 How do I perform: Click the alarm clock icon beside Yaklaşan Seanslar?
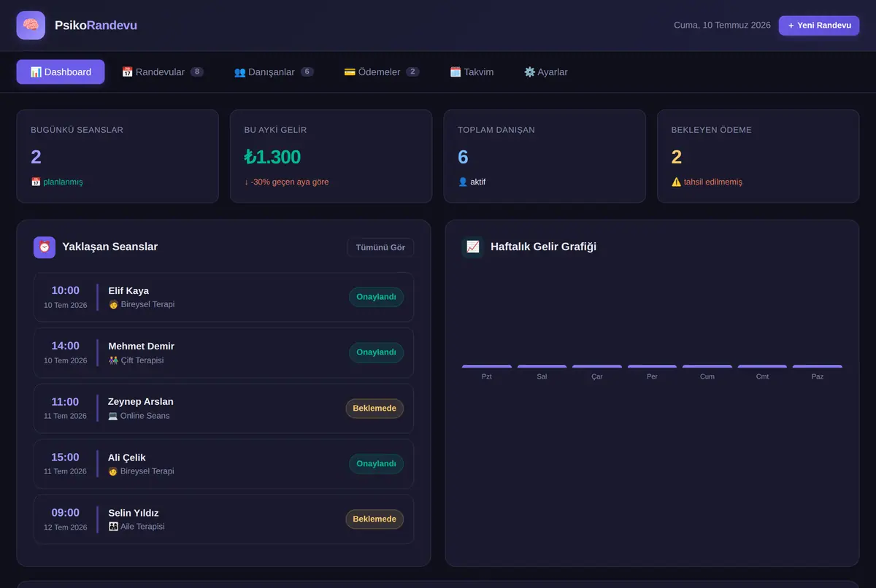tap(45, 247)
